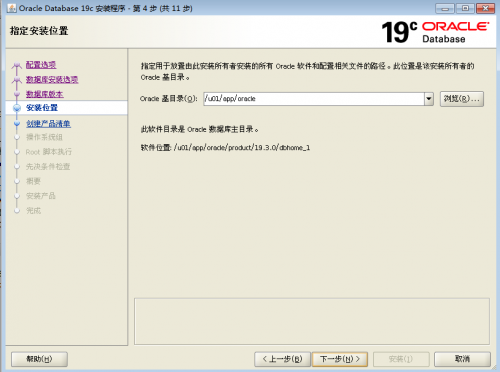Cancel installation with 取消 button
Image resolution: width=500 pixels, height=372 pixels.
pos(462,359)
